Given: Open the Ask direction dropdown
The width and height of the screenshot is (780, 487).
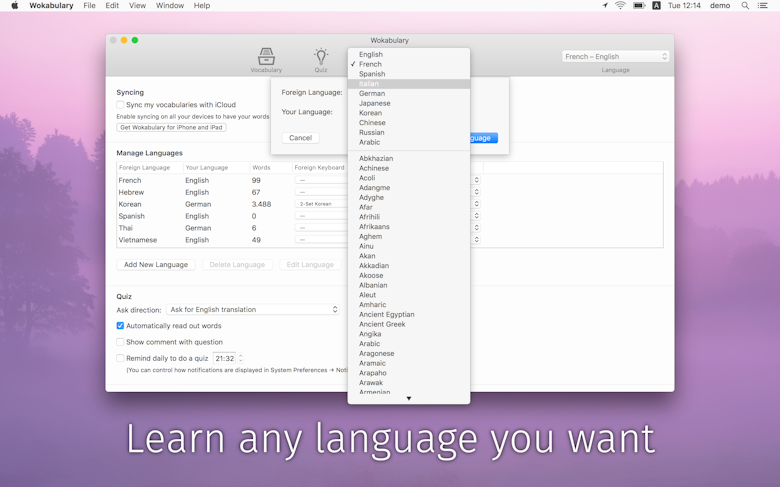Looking at the screenshot, I should [253, 309].
